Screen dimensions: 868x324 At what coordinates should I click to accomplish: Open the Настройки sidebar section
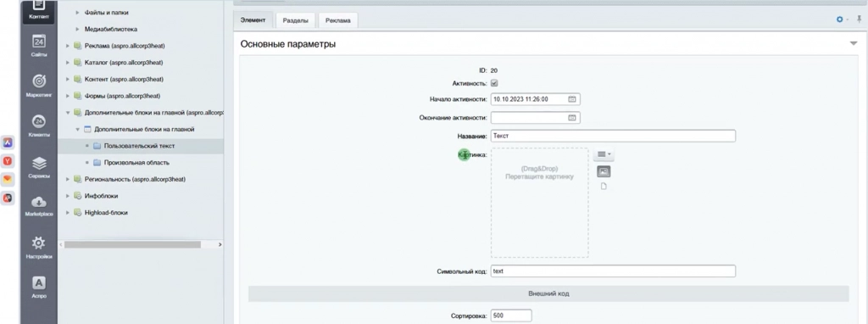39,248
